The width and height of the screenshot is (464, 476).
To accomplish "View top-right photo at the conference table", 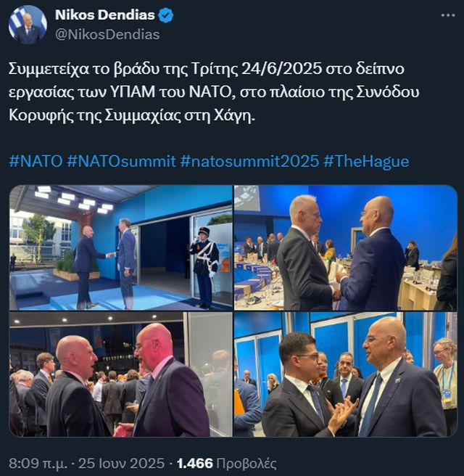I will click(346, 247).
